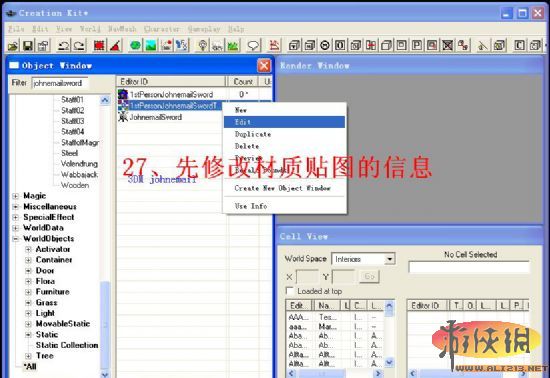Open the World menu
Screen dimensions: 550x378
pyautogui.click(x=90, y=29)
